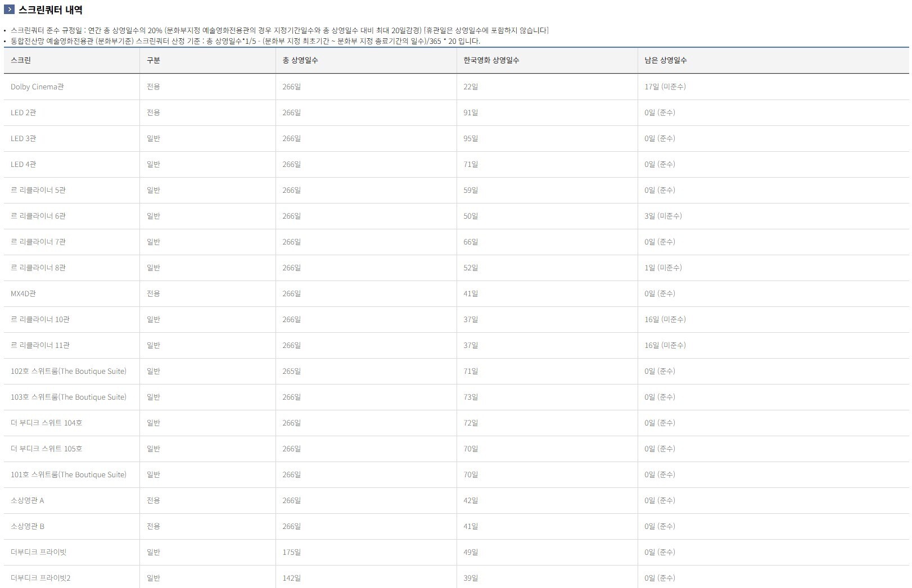Click the 스크린쿼터 내역 section title
This screenshot has height=588, width=912.
point(51,10)
